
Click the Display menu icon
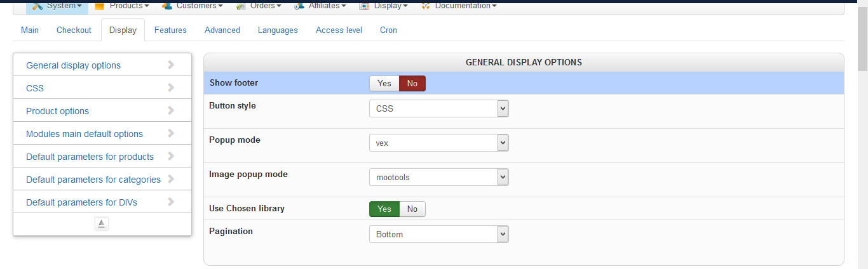(364, 6)
